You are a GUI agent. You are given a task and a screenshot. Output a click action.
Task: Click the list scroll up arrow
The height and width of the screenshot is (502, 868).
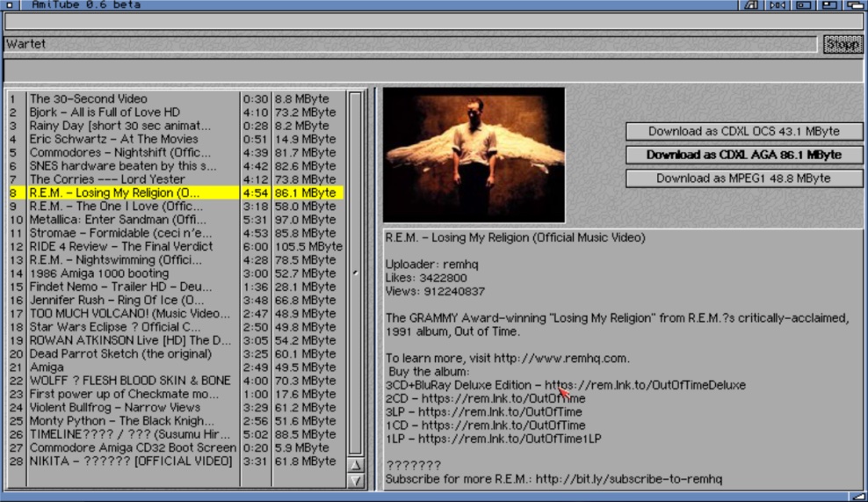coord(356,465)
